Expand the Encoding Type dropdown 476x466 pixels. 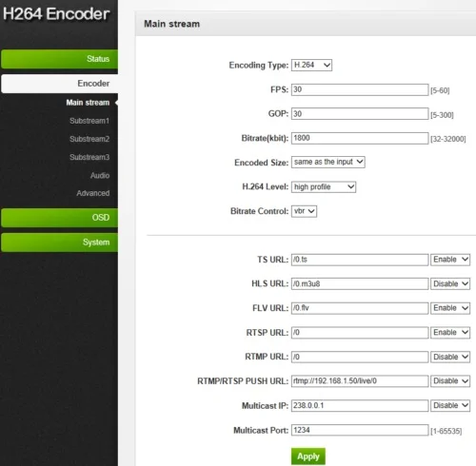[x=311, y=65]
